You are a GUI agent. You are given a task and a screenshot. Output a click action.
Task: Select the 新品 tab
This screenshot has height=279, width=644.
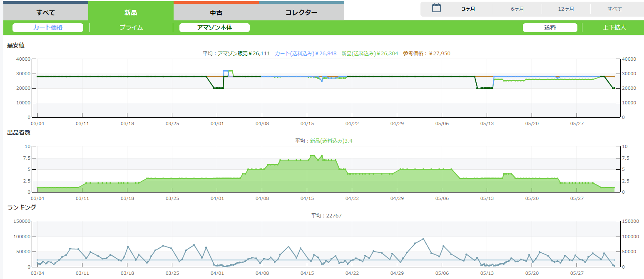[x=131, y=12]
